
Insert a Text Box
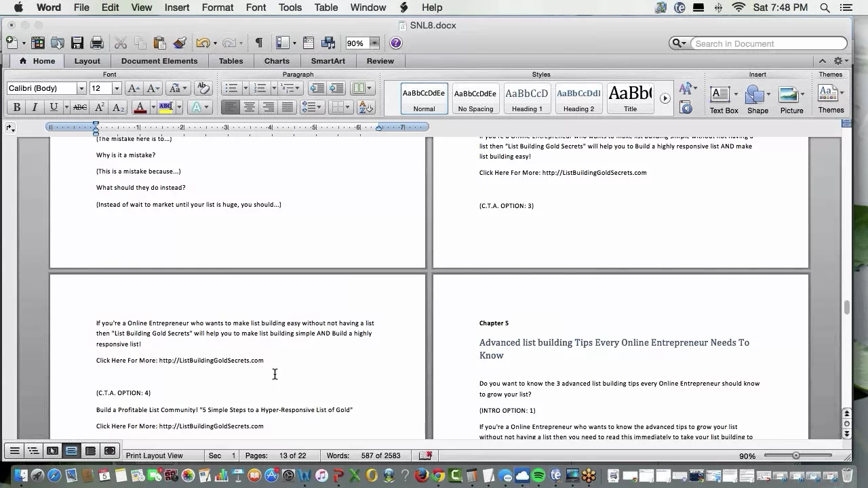coord(724,99)
